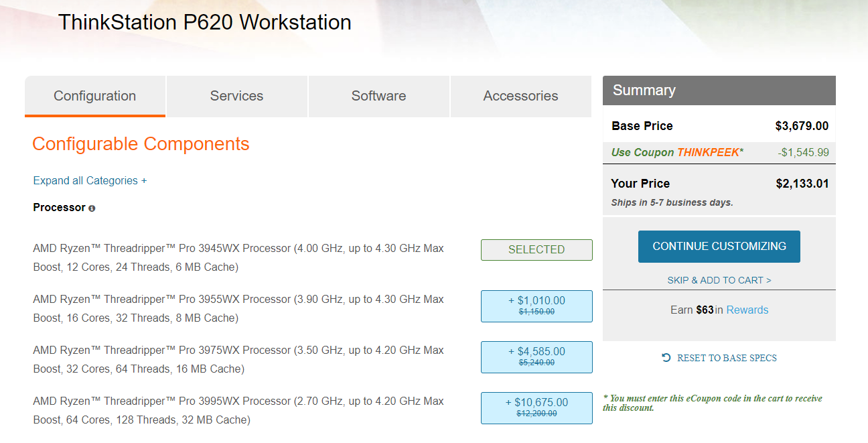The width and height of the screenshot is (868, 443).
Task: Click CONTINUE CUSTOMIZING button
Action: 719,246
